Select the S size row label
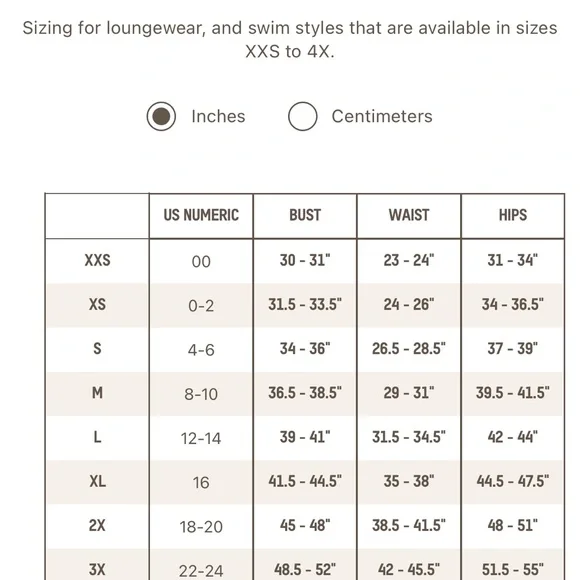 coord(97,348)
